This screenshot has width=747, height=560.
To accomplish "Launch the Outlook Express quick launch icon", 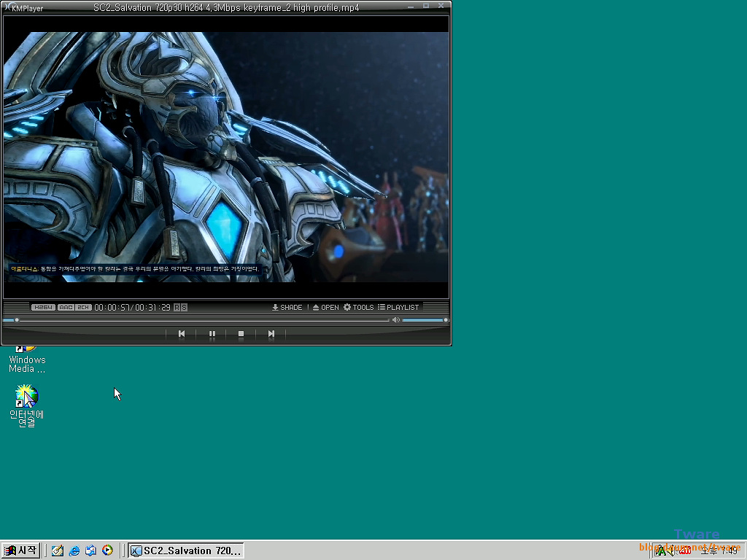I will 91,551.
